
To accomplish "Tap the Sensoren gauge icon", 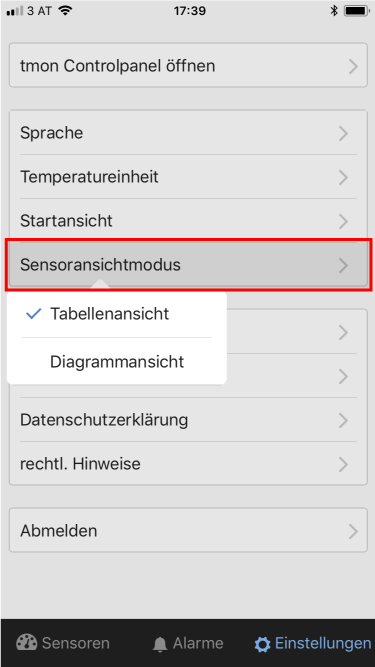I will (26, 643).
